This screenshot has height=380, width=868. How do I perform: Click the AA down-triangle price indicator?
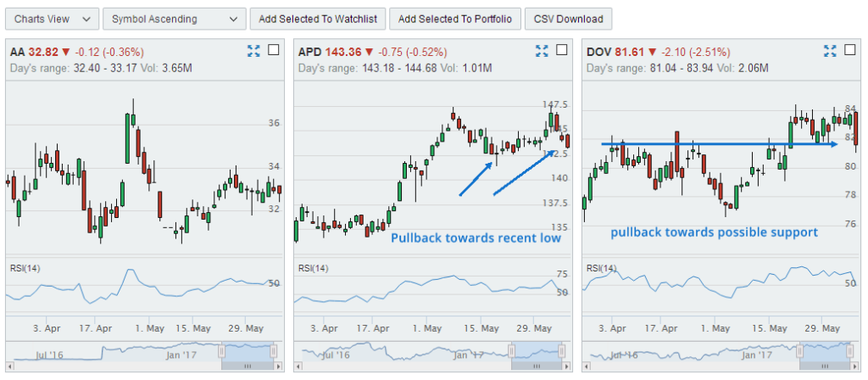(x=66, y=53)
